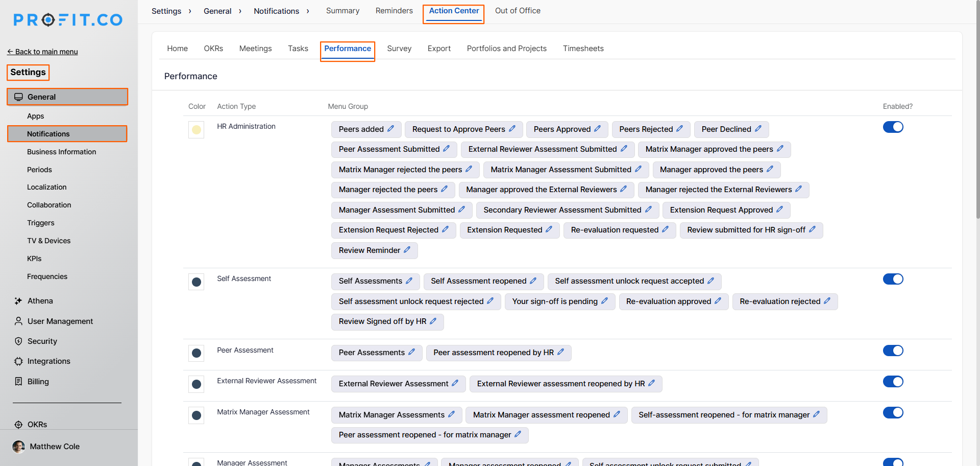This screenshot has height=466, width=980.
Task: Disable the HR Administration toggle
Action: [893, 127]
